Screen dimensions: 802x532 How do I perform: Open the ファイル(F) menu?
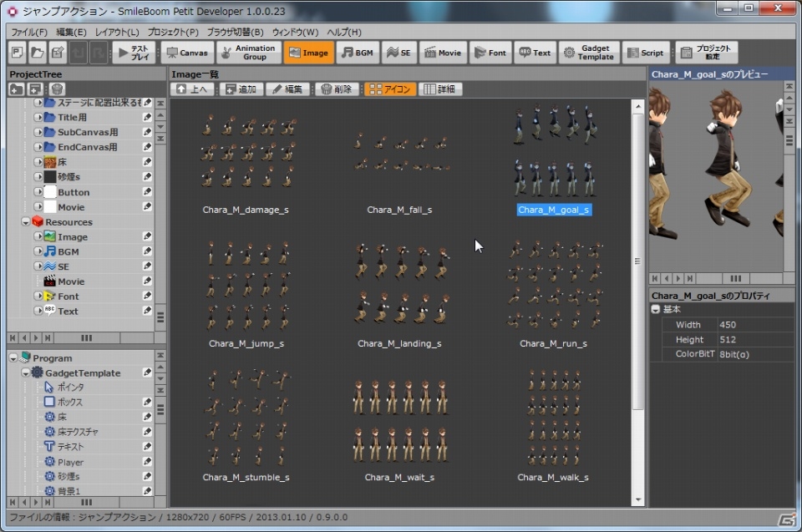coord(29,32)
